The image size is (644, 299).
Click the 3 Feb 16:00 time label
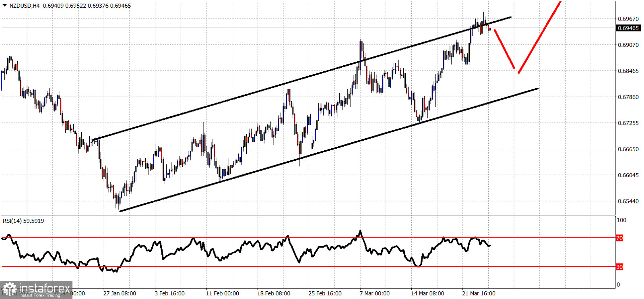(169, 293)
